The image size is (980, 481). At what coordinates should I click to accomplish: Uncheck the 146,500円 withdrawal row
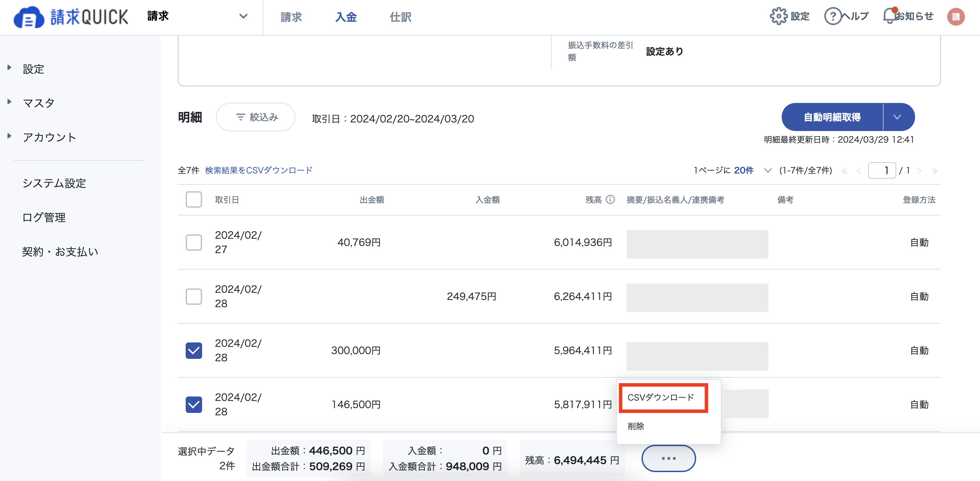pyautogui.click(x=194, y=404)
